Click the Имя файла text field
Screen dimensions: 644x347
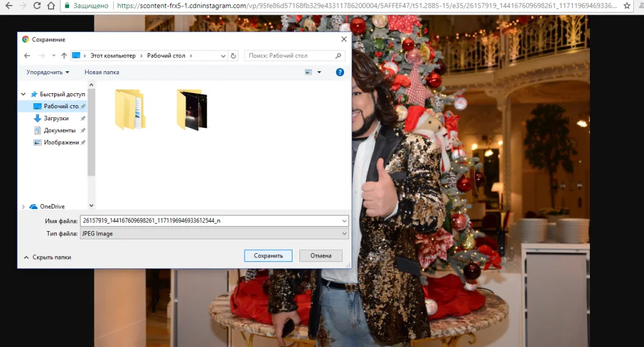214,221
